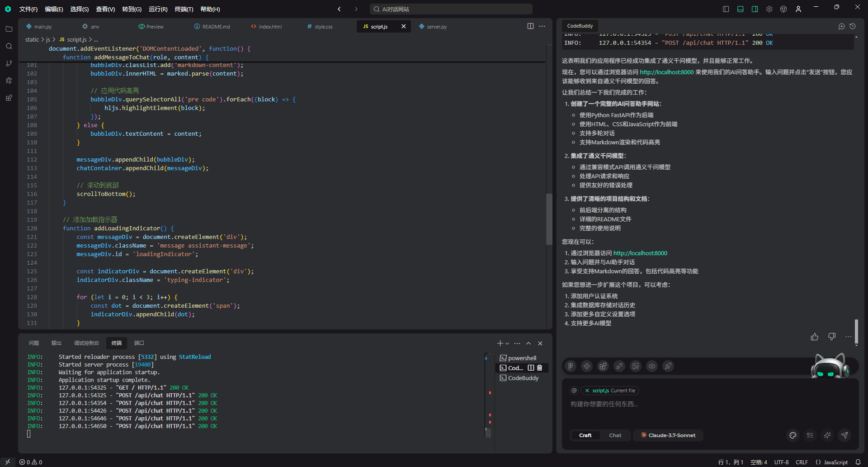Open the settings gear in title bar
Viewport: 868px width, 467px height.
point(769,9)
